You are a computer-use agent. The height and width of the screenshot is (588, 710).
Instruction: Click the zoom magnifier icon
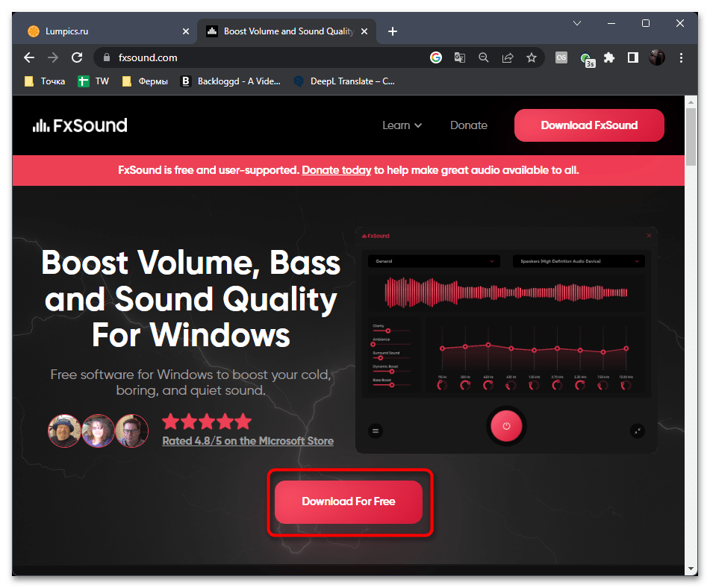484,57
